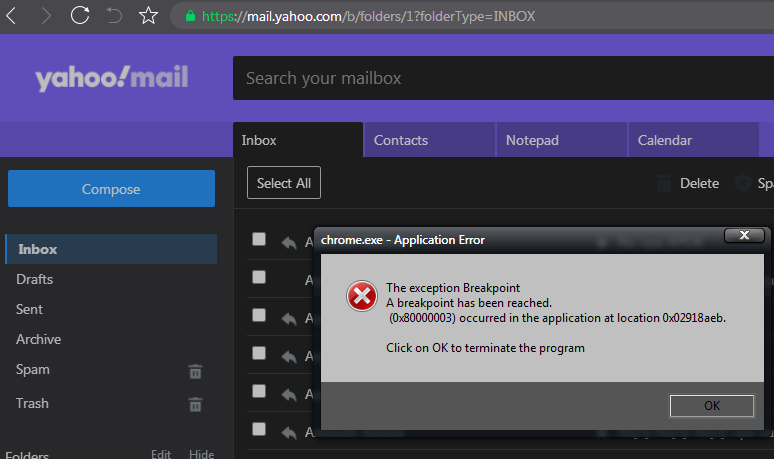Open the Calendar tab
This screenshot has height=459, width=774.
(693, 140)
